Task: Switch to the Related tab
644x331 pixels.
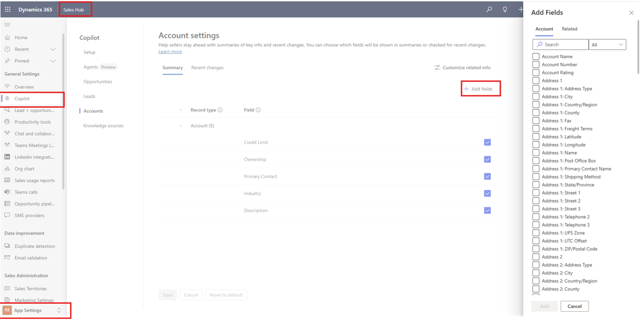Action: pyautogui.click(x=569, y=29)
